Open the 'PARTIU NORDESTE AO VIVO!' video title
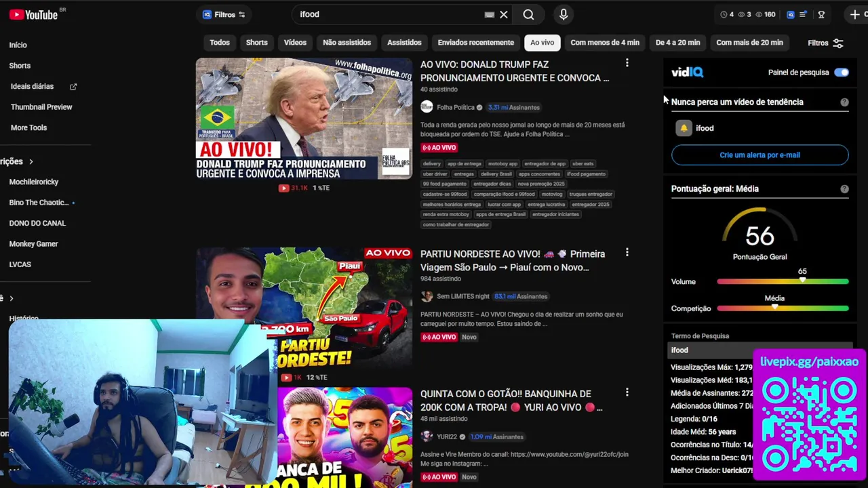This screenshot has width=868, height=488. (513, 260)
